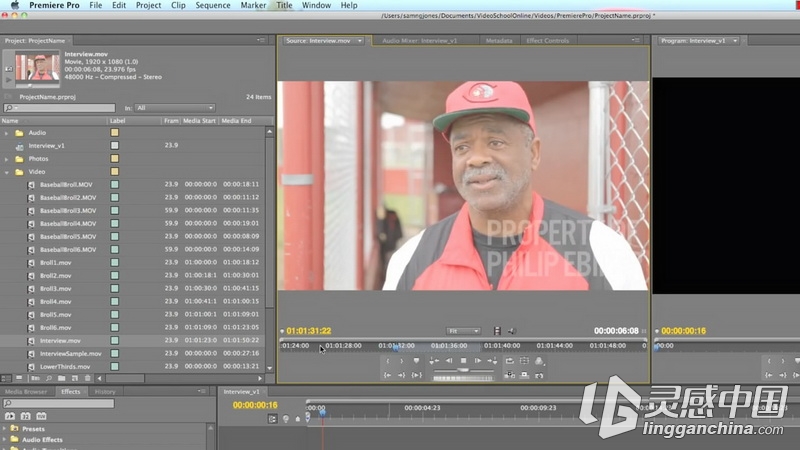Toggle Loop playback in Source monitor
This screenshot has height=450, width=800.
[510, 361]
